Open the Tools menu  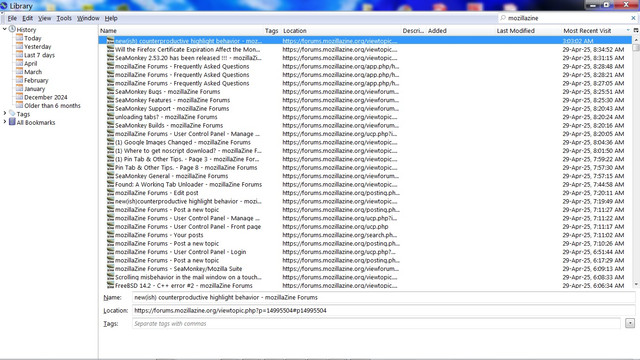[64, 18]
